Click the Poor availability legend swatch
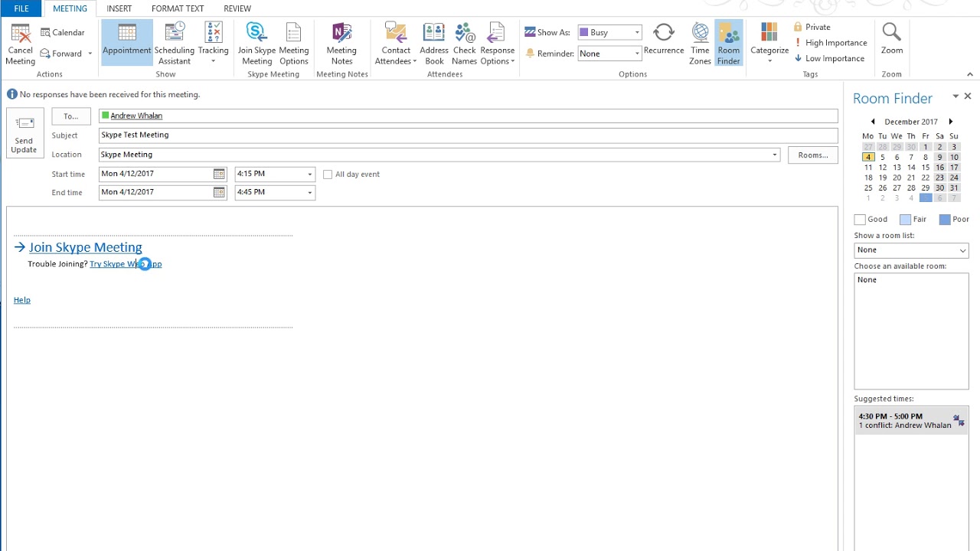This screenshot has height=551, width=980. (945, 220)
